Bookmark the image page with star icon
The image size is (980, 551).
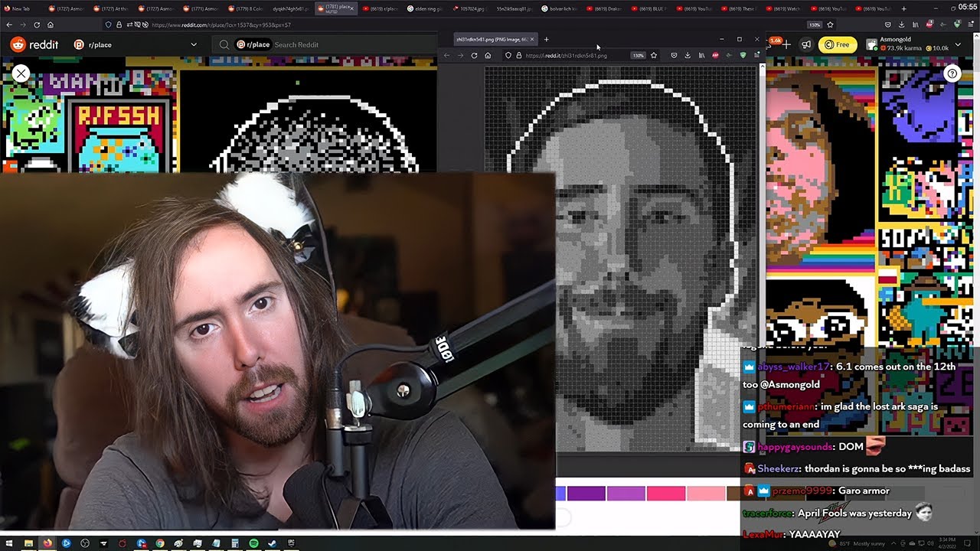point(654,55)
